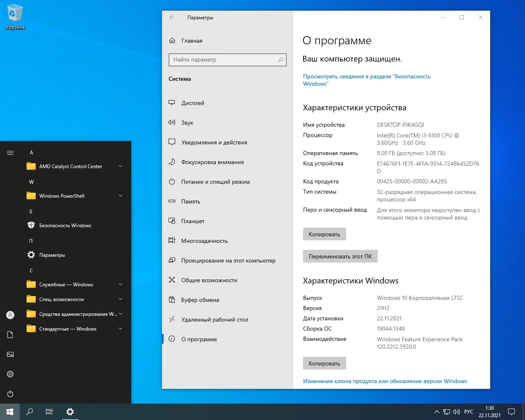Open Windows Security from Start list
Screen dimensions: 525x420
coord(73,225)
